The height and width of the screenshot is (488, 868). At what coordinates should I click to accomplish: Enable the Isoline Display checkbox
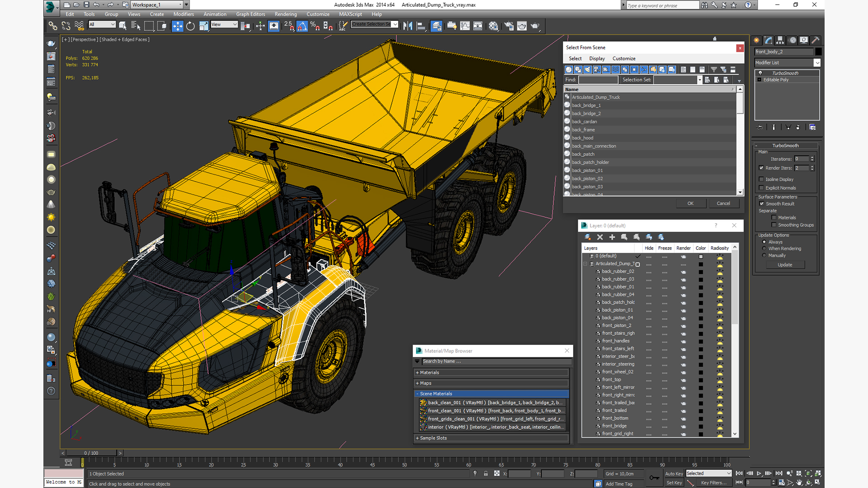(761, 179)
